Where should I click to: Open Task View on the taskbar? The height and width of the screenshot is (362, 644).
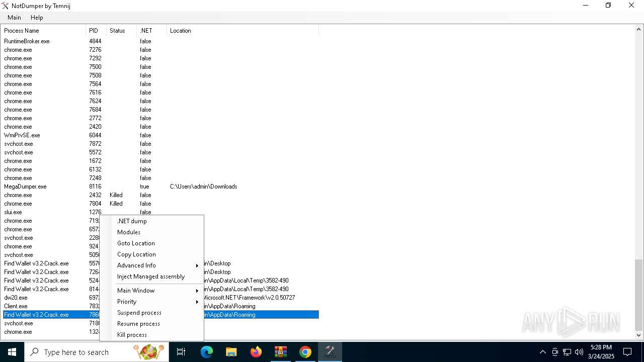coord(181,352)
